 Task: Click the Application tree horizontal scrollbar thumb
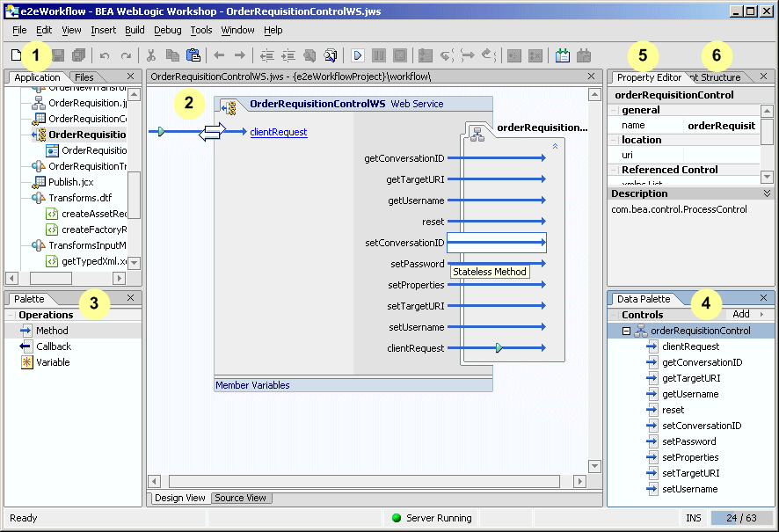click(x=51, y=278)
